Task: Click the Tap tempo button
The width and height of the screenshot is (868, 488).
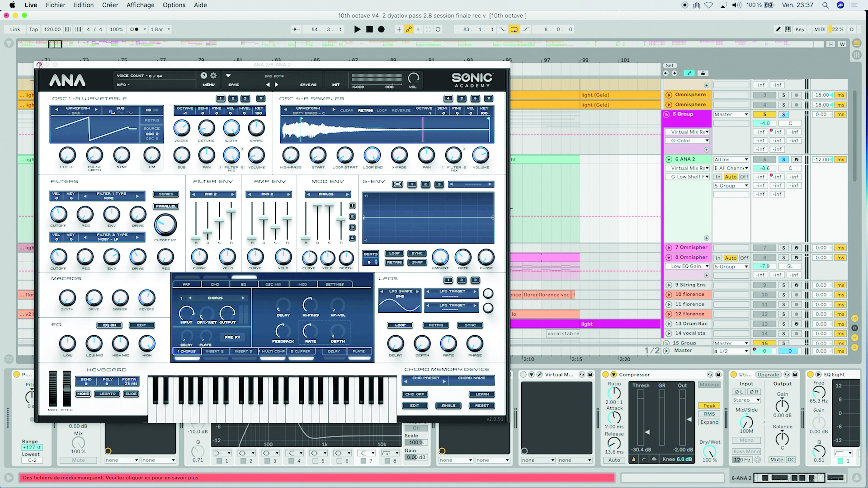Action: click(34, 29)
